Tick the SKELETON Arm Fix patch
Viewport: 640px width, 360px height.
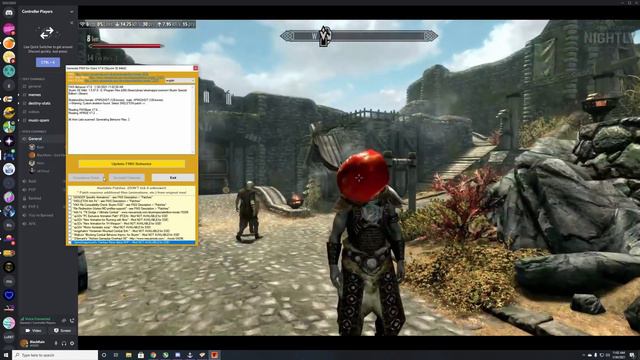coord(70,201)
